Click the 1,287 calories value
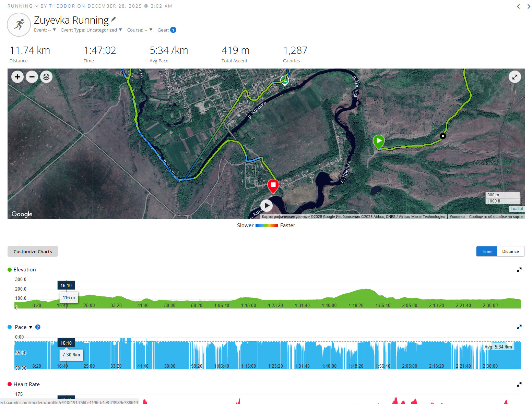 (x=295, y=50)
